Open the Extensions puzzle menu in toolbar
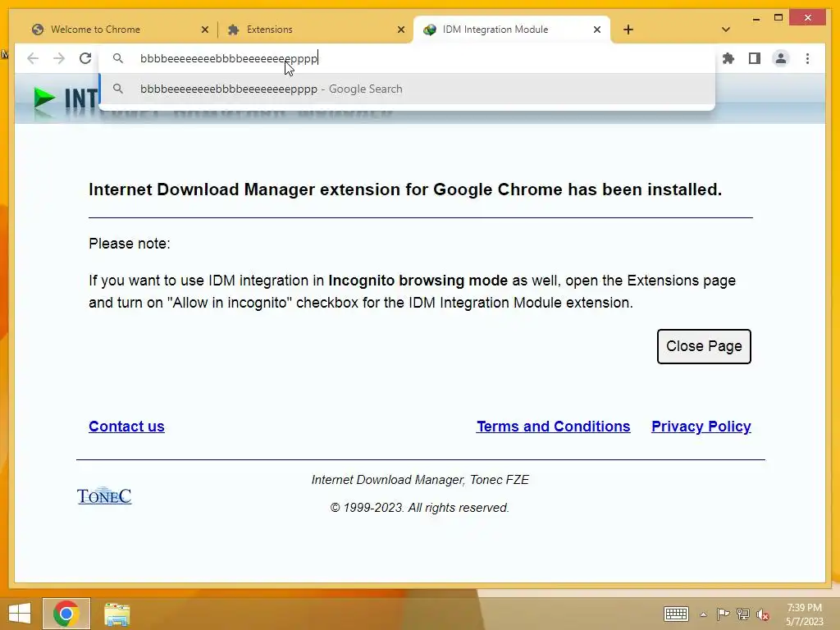840x630 pixels. [728, 58]
